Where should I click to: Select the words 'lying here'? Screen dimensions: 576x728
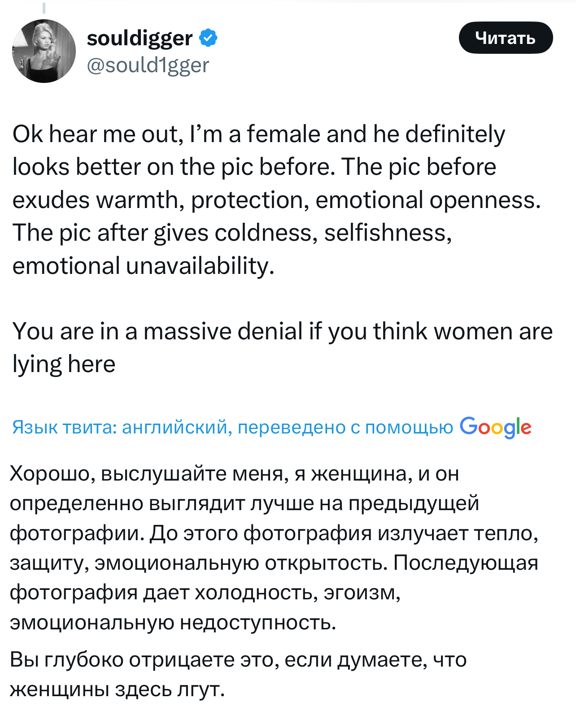point(64,364)
